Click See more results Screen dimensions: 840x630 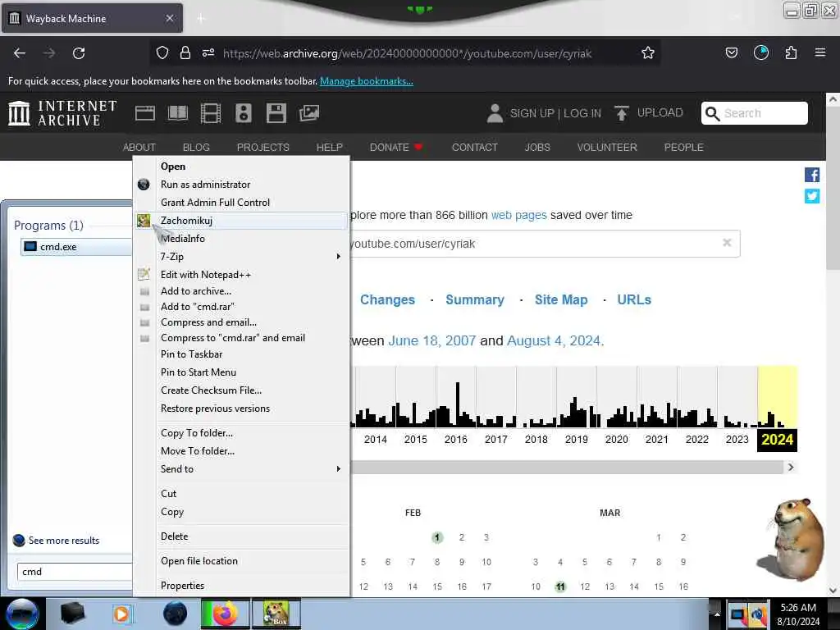coord(64,541)
